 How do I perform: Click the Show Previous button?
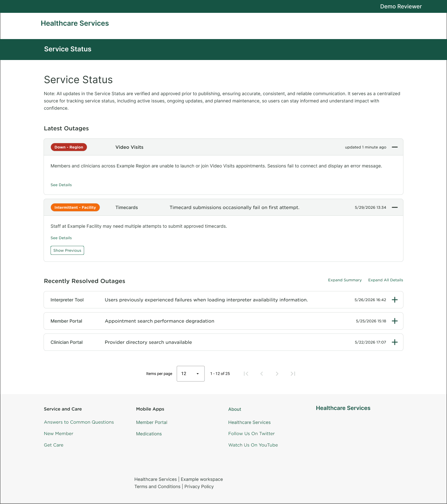pyautogui.click(x=67, y=250)
